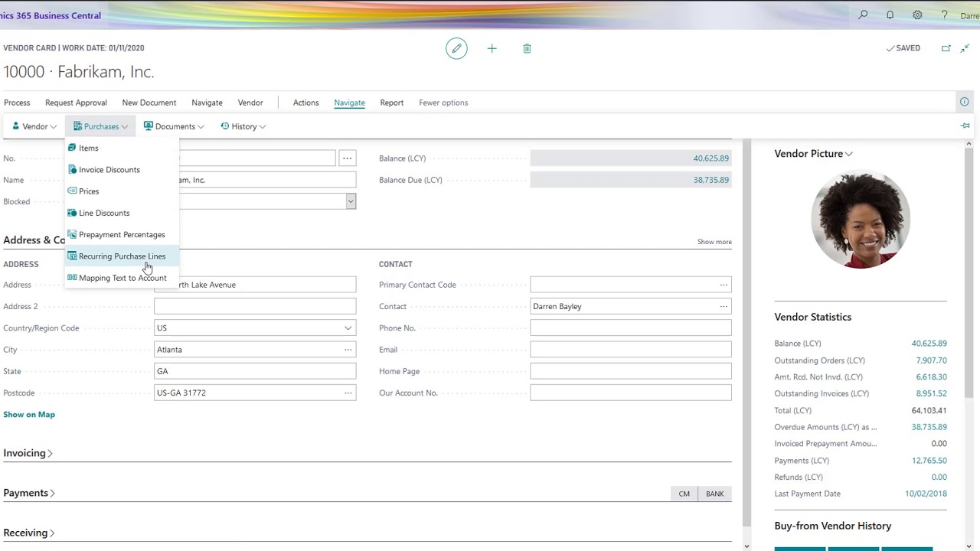Click into the Phone No. field
Screen dimensions: 980x551
coord(631,328)
